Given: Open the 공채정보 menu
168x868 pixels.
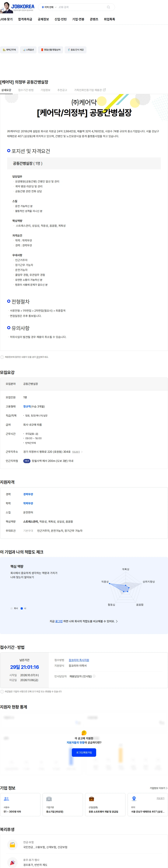Looking at the screenshot, I should pos(43,19).
